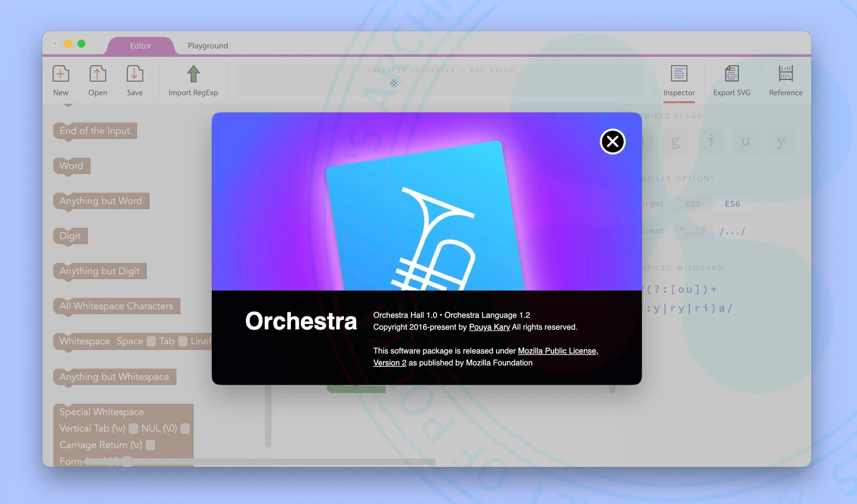Toggle Carriage Return (\r) checkbox
The image size is (857, 504).
(x=151, y=445)
